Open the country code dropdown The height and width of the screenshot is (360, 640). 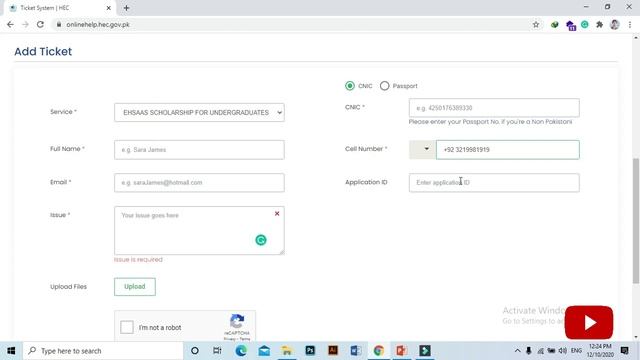[x=422, y=149]
